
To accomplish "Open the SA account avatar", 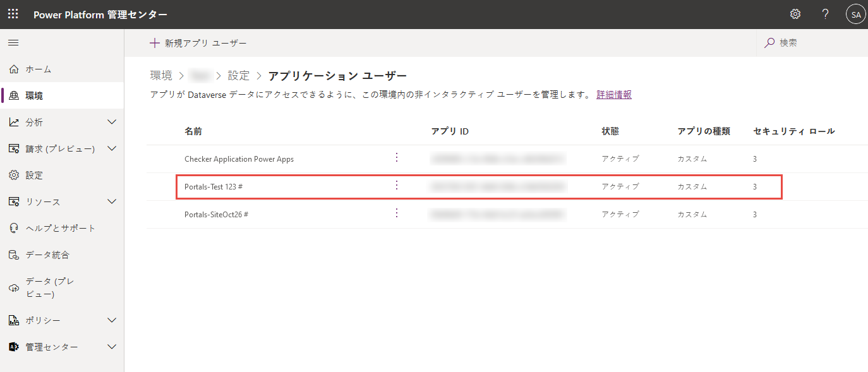I will pyautogui.click(x=855, y=14).
